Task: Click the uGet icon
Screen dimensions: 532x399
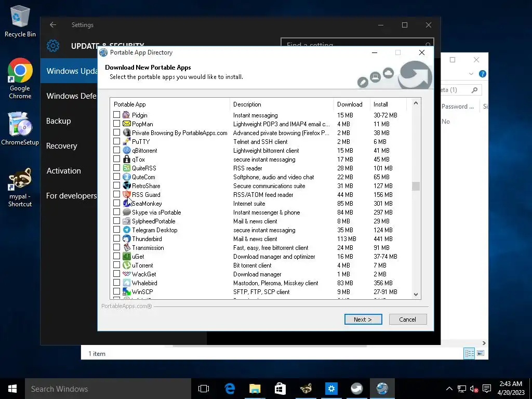Action: [x=127, y=256]
